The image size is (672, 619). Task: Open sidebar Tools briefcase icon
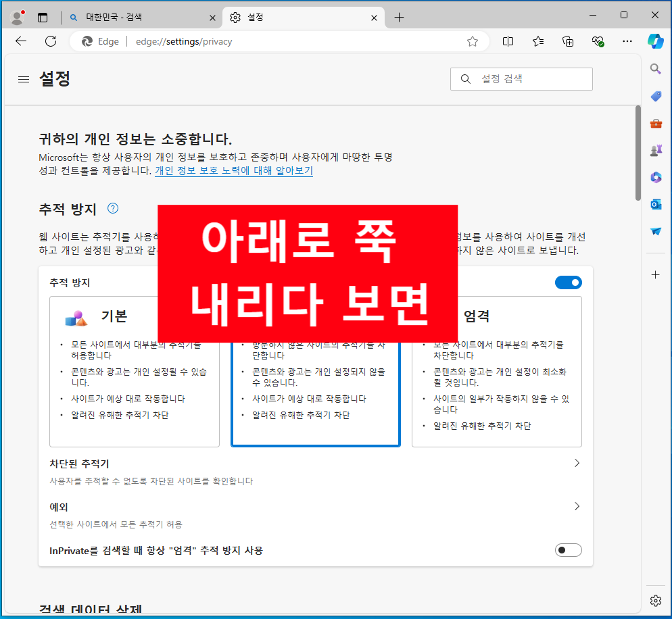tap(656, 124)
